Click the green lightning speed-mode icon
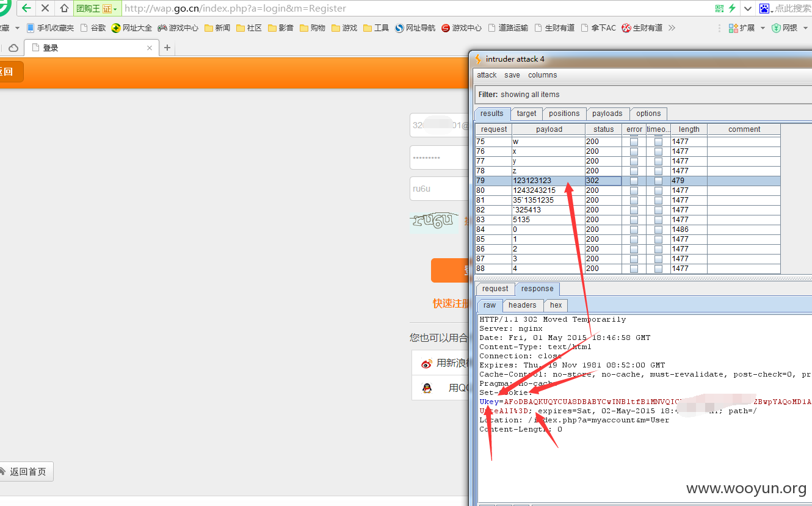The width and height of the screenshot is (812, 506). click(x=732, y=9)
